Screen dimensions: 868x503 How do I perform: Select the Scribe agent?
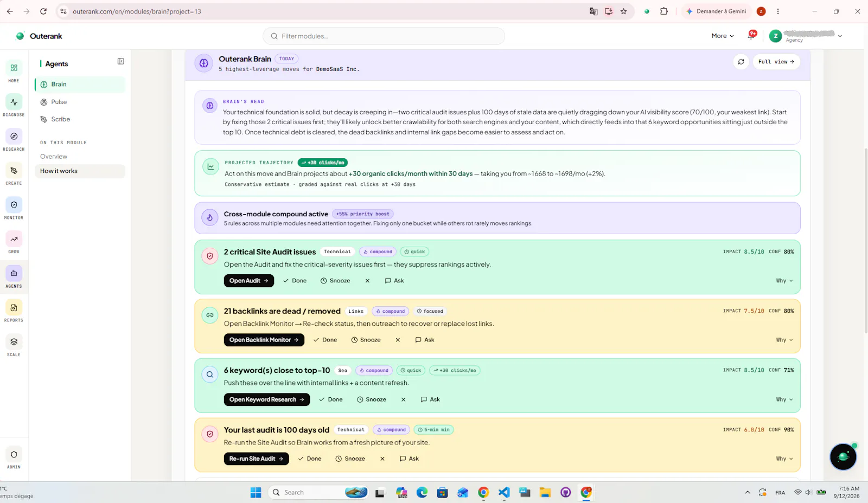pos(80,119)
